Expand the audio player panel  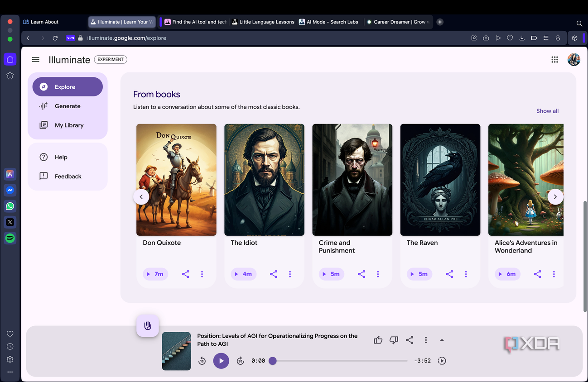[442, 340]
